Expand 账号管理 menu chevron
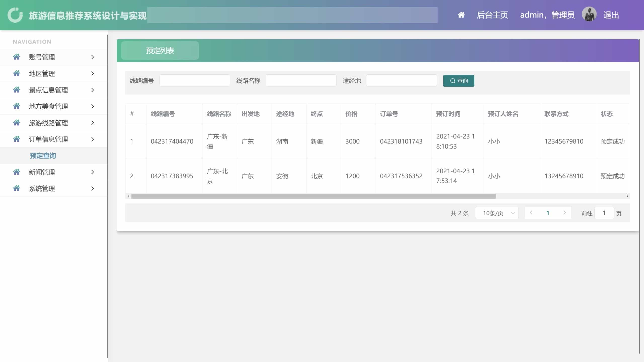644x362 pixels. click(x=93, y=57)
